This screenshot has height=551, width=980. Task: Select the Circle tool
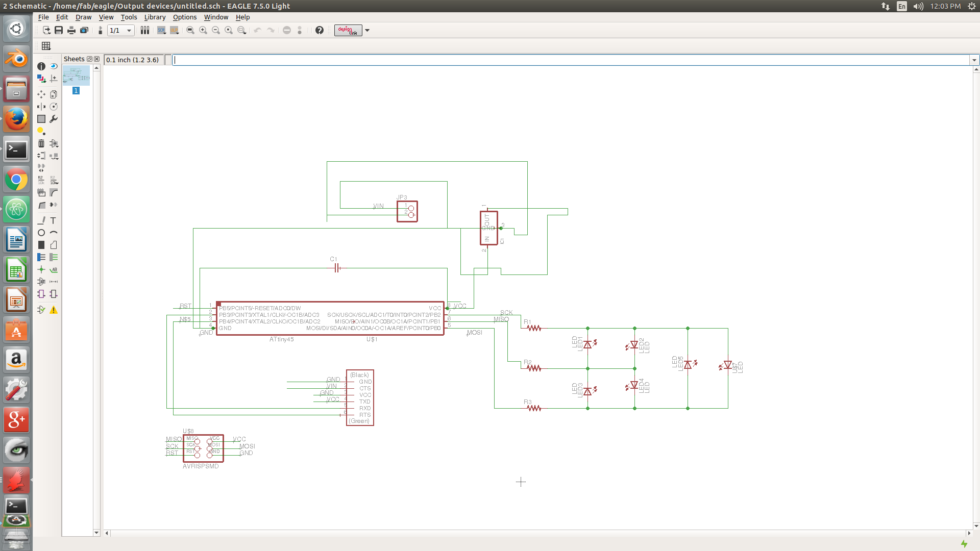(41, 233)
